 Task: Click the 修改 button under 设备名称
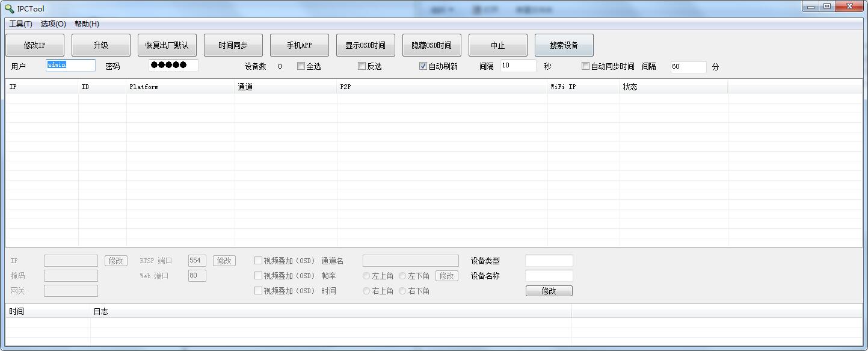pos(549,291)
